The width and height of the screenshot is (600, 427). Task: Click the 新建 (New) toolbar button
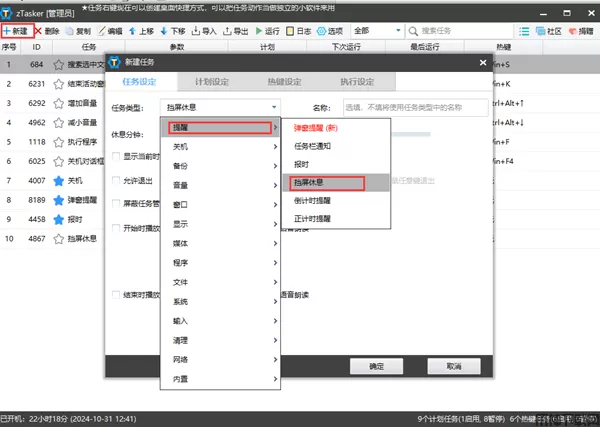click(17, 31)
